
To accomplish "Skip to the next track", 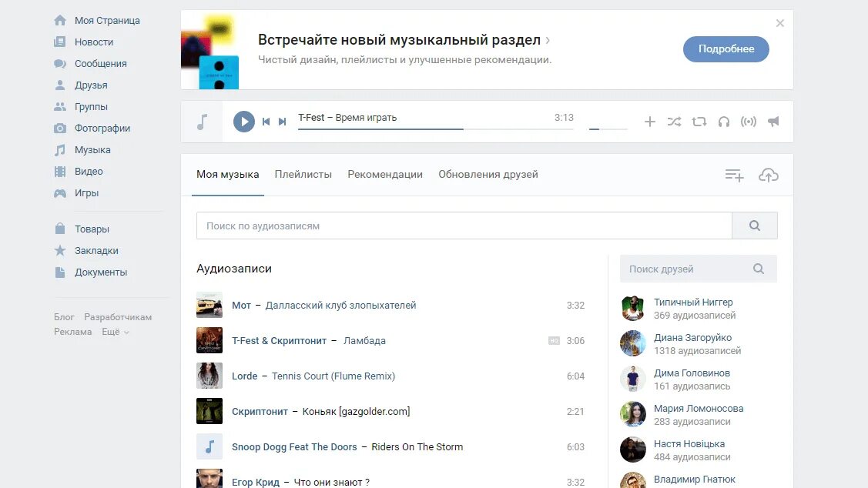I will [x=283, y=122].
